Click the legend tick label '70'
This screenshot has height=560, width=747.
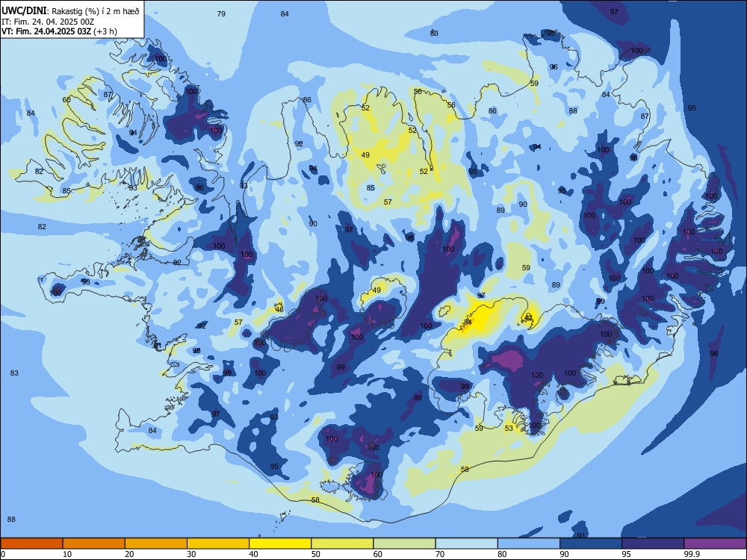click(440, 554)
